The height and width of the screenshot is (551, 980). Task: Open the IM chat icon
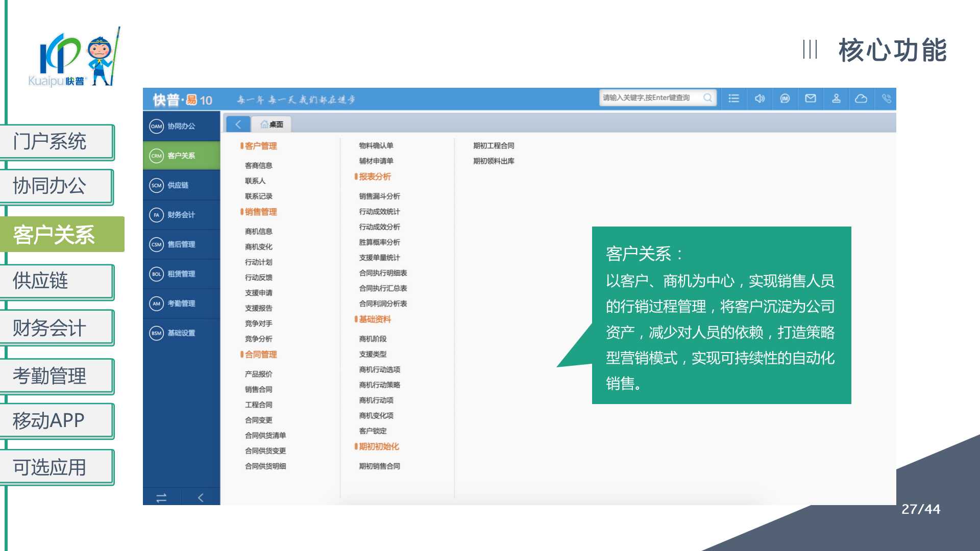785,98
